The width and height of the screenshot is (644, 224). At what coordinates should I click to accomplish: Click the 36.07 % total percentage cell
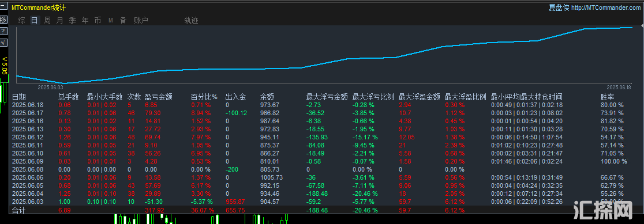coord(203,210)
